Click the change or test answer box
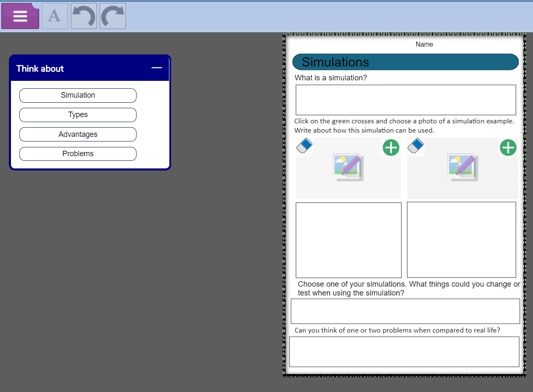The image size is (533, 392). coord(405,311)
